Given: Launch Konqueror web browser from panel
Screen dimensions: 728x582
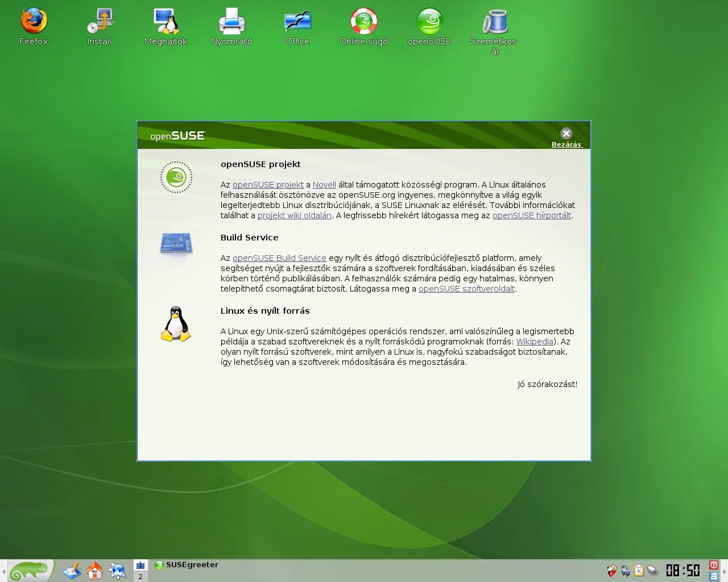Looking at the screenshot, I should tap(118, 571).
